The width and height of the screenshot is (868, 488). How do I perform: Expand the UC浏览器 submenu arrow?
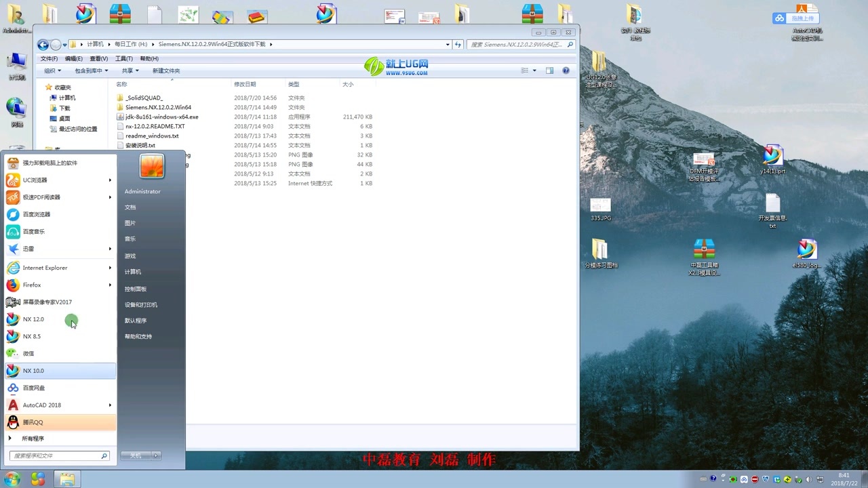coord(110,180)
